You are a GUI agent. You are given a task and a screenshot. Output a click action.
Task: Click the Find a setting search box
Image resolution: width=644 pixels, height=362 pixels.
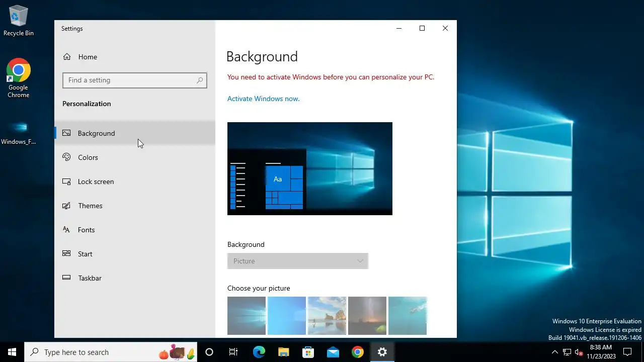pos(135,80)
